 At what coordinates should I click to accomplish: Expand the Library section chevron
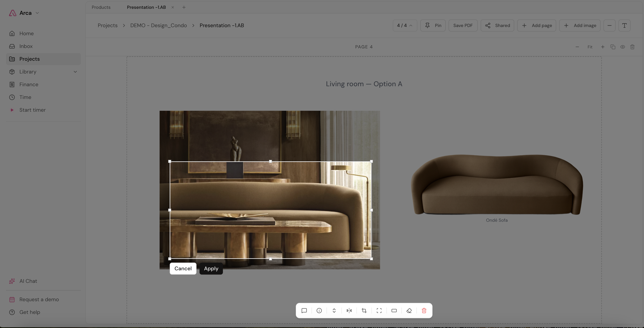pyautogui.click(x=75, y=72)
